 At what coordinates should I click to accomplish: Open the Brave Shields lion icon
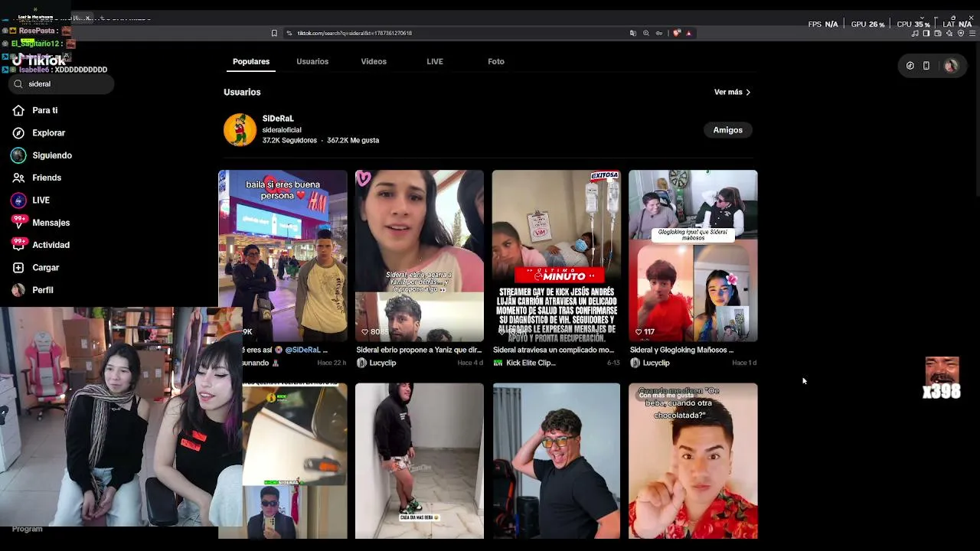pyautogui.click(x=676, y=33)
